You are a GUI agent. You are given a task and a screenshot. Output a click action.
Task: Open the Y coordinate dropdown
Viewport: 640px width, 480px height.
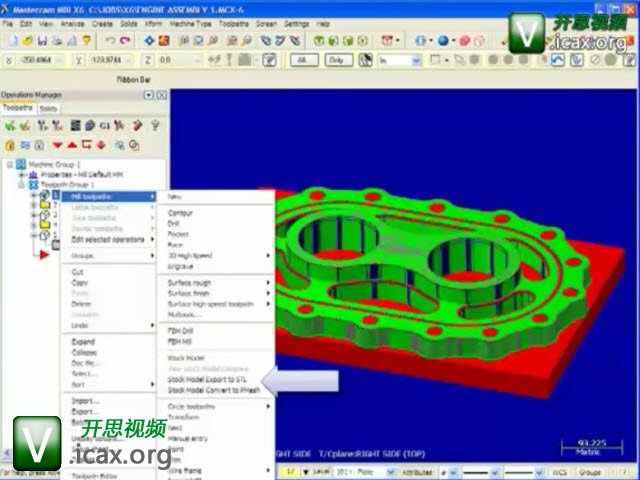click(x=130, y=60)
